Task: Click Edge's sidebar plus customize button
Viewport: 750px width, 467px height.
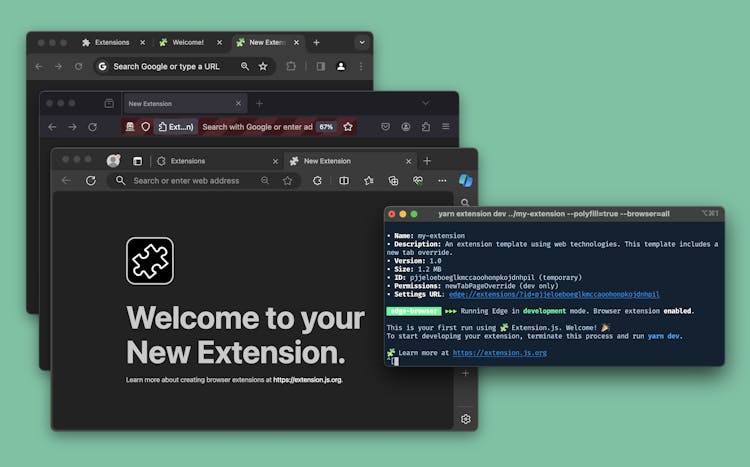Action: click(x=465, y=373)
